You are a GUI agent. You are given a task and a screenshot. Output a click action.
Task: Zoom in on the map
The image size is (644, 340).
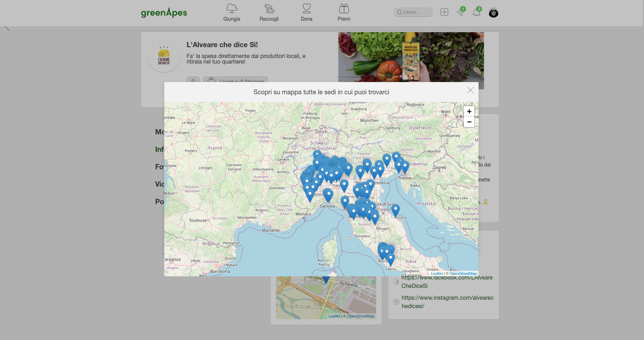click(x=469, y=111)
